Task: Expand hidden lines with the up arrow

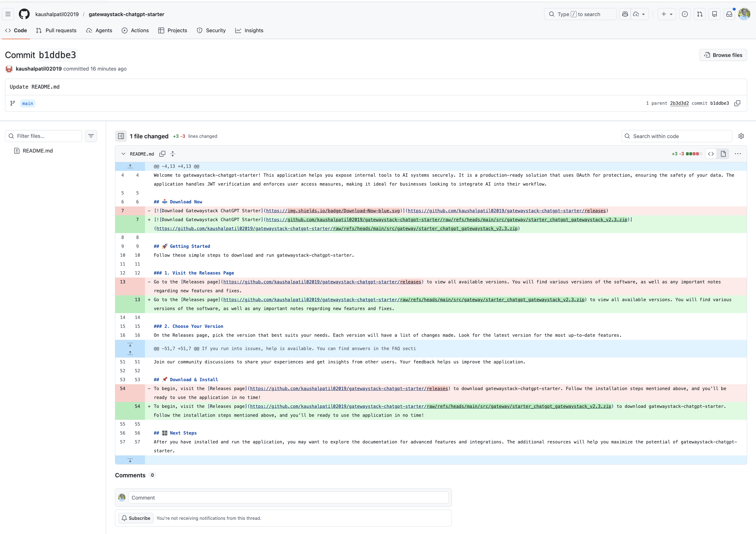Action: click(x=130, y=166)
